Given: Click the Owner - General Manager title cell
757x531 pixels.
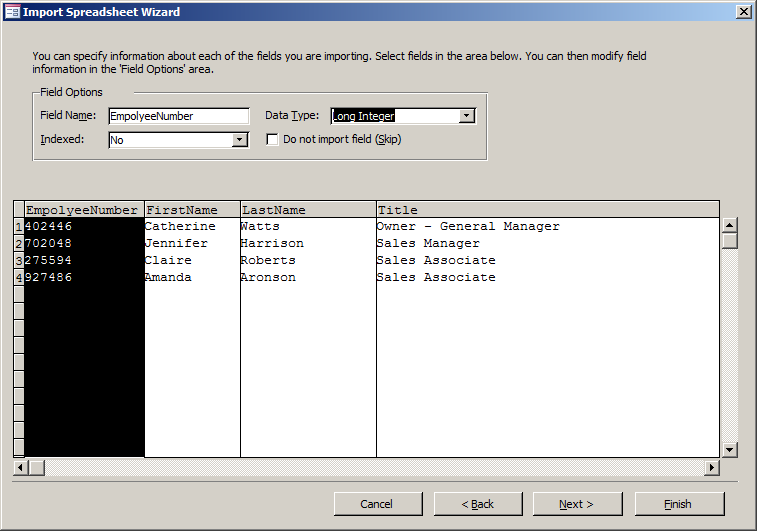Looking at the screenshot, I should tap(547, 226).
